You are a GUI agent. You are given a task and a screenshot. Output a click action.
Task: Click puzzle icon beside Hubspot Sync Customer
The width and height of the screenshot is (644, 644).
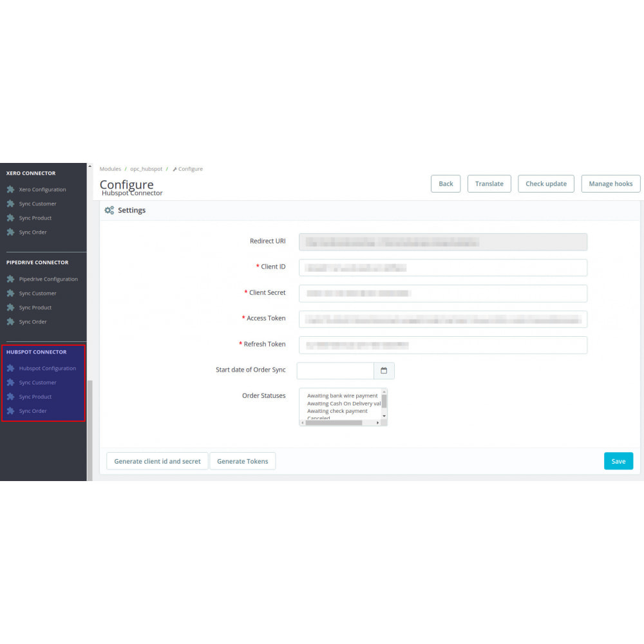tap(11, 383)
